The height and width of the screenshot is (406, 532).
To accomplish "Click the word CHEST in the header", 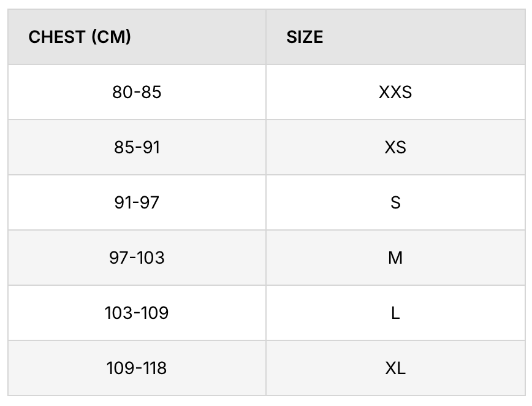I will [57, 37].
